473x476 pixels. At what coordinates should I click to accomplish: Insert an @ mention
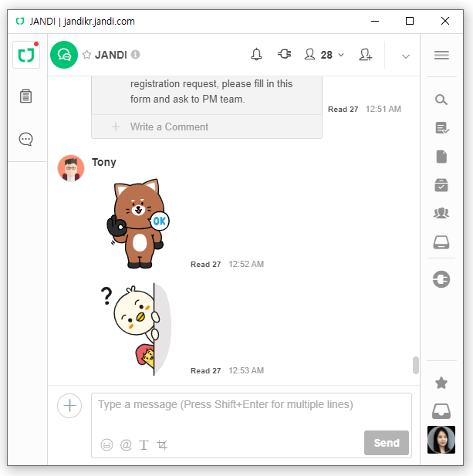(126, 444)
